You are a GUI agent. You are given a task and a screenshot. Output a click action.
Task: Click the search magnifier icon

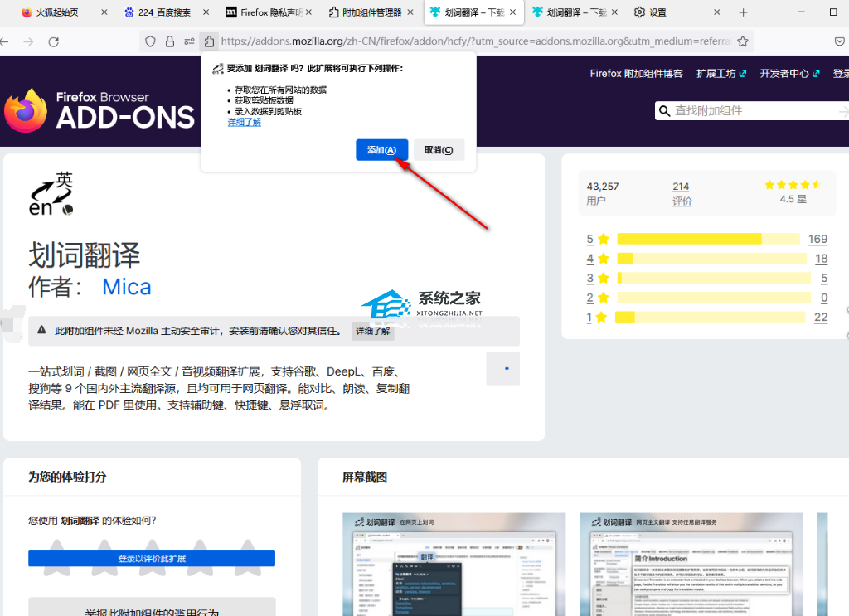664,111
